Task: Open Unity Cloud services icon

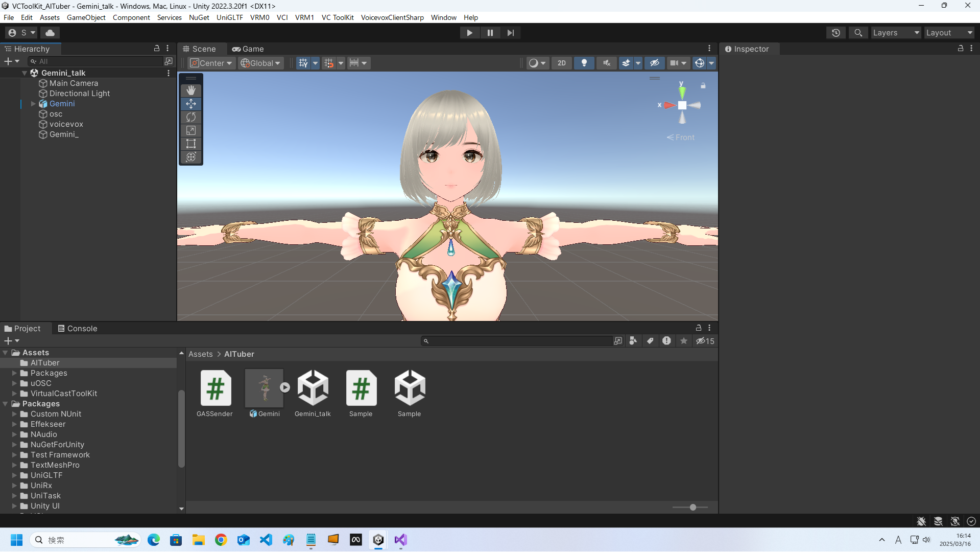Action: tap(50, 33)
